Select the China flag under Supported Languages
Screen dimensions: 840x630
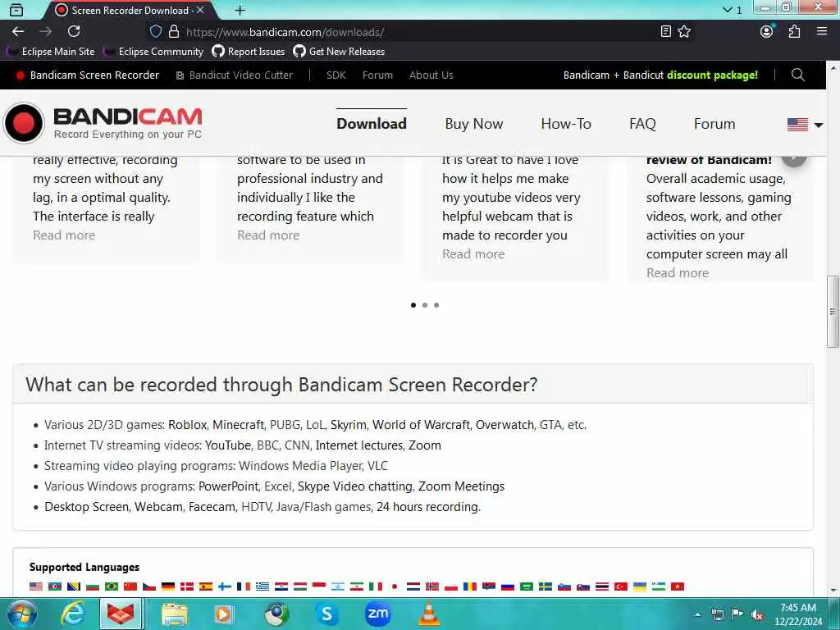(130, 587)
